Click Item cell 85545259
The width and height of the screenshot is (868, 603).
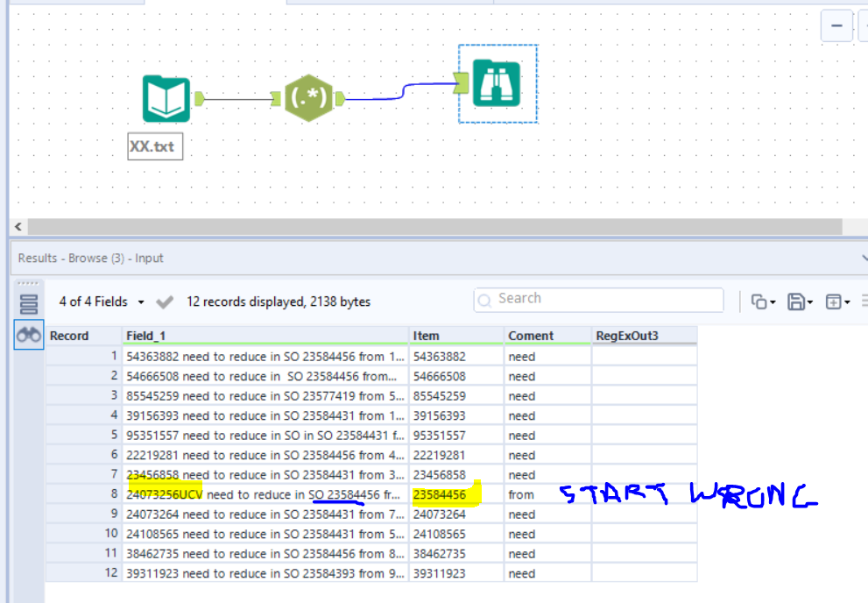click(456, 396)
